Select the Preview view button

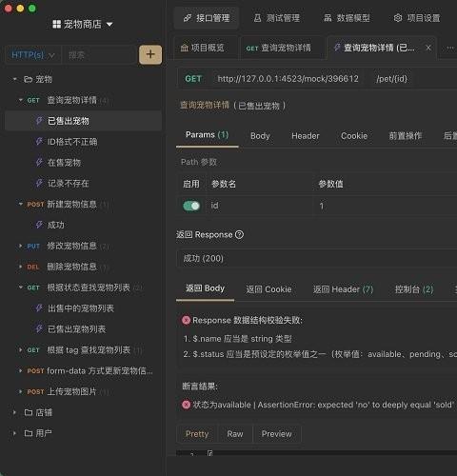click(x=276, y=434)
